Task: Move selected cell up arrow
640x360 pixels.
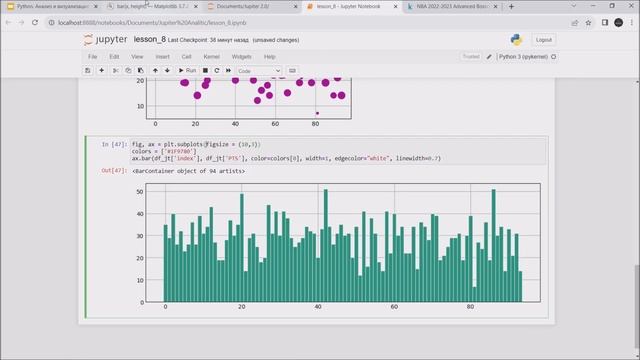Action: [x=155, y=71]
